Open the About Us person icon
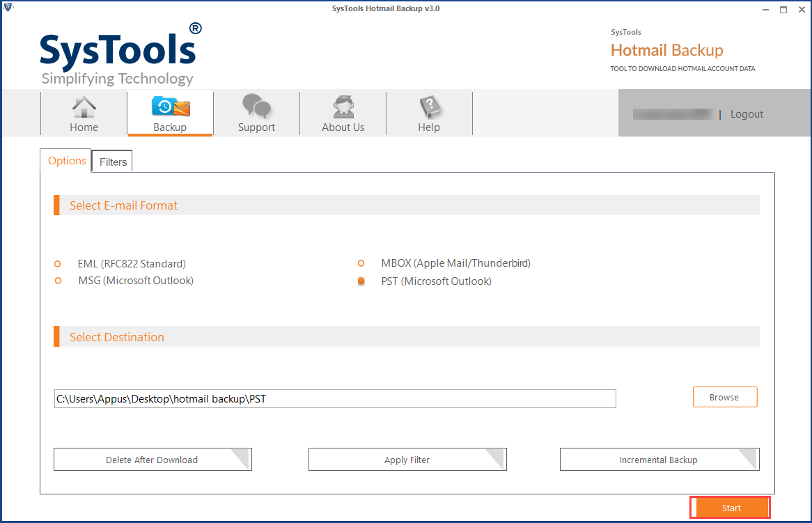This screenshot has width=812, height=523. point(343,107)
